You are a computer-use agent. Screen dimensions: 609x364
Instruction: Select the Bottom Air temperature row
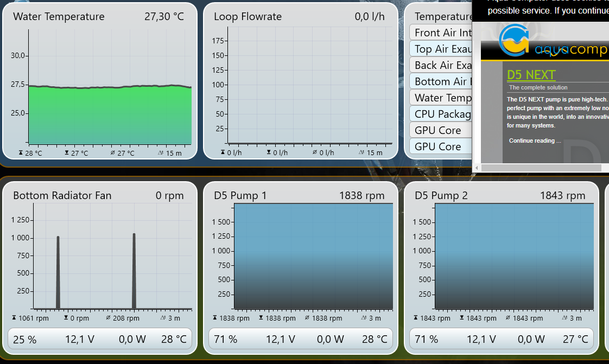click(x=441, y=81)
